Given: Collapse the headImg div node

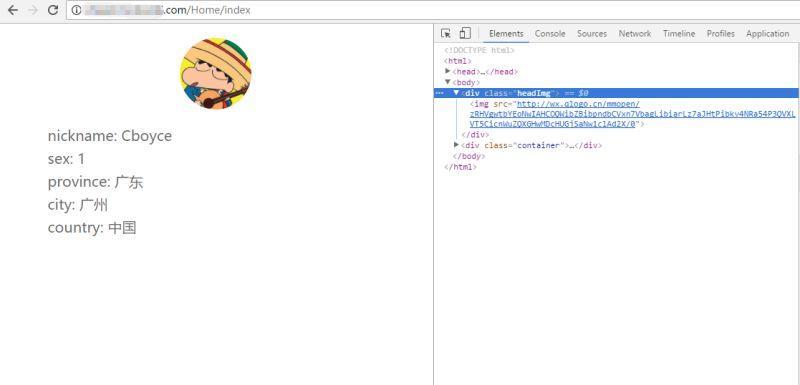Looking at the screenshot, I should pyautogui.click(x=456, y=93).
